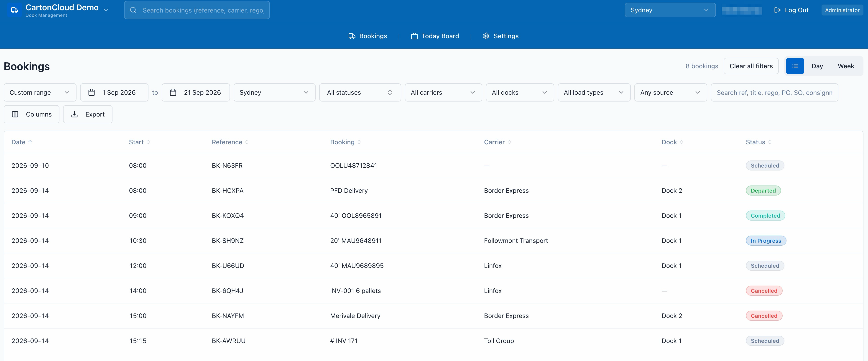Switch to Day calendar view
This screenshot has width=868, height=361.
coord(817,66)
